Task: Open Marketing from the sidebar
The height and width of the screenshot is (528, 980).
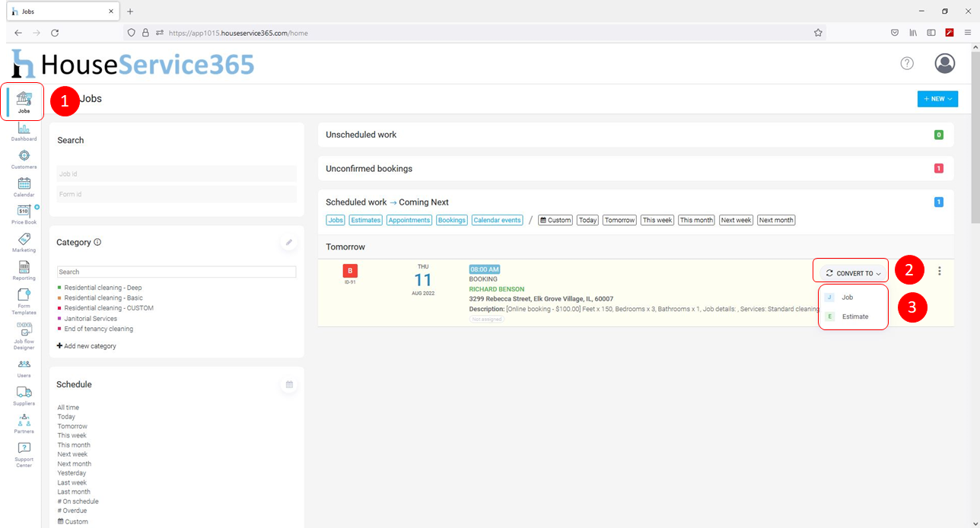Action: (x=24, y=243)
